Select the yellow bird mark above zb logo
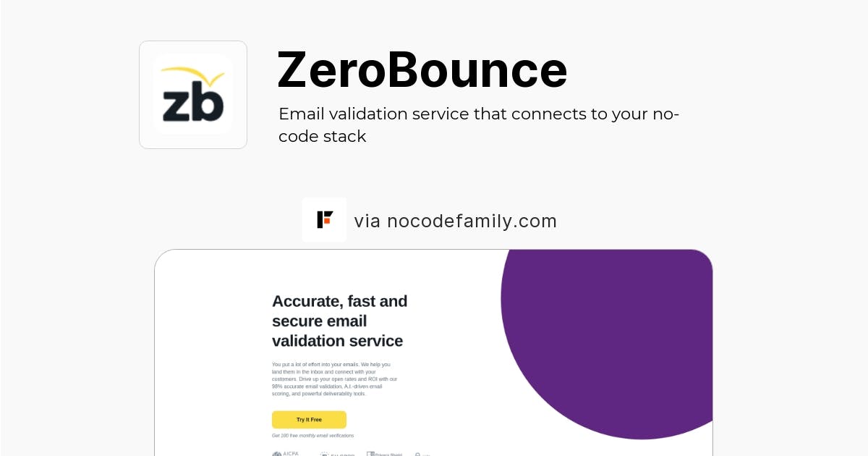This screenshot has height=456, width=868. coord(193,75)
